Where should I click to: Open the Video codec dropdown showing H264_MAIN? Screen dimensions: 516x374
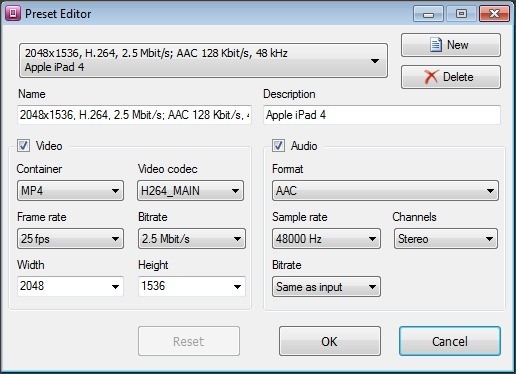coord(191,191)
